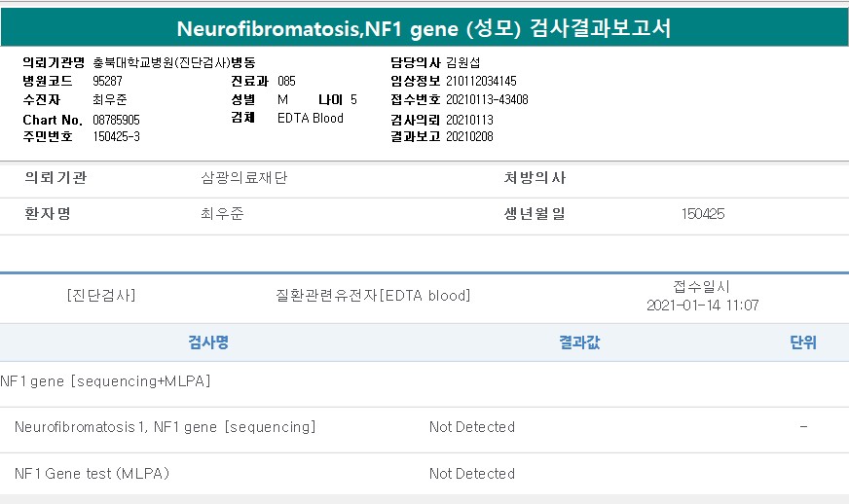The width and height of the screenshot is (849, 504).
Task: Click the NF1 Gene test (MLPA) row
Action: coord(92,474)
